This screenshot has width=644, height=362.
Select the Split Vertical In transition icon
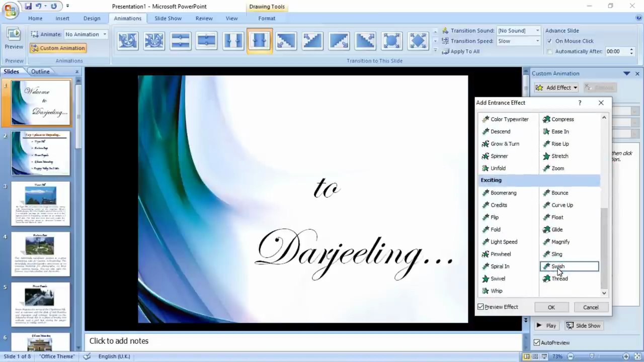(x=233, y=41)
